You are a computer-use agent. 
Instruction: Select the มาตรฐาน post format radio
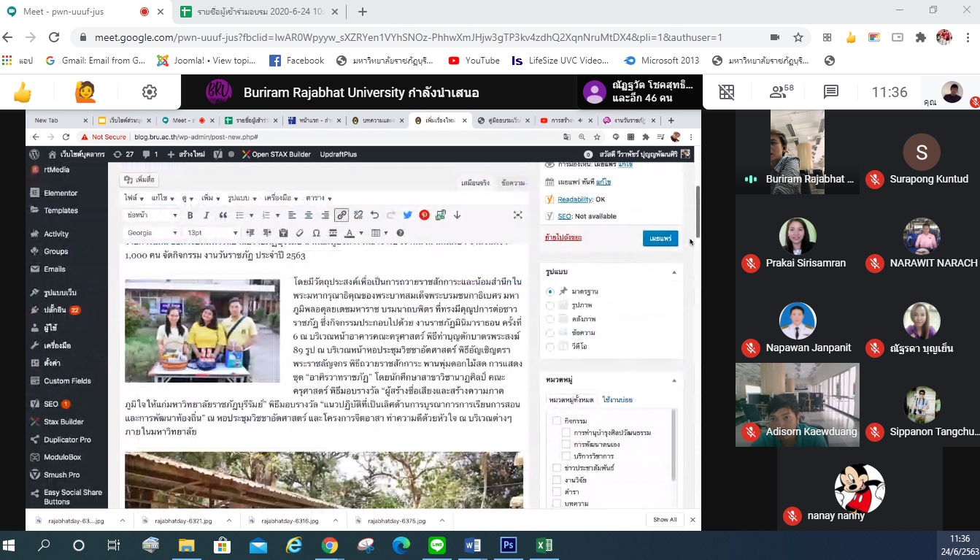(550, 291)
